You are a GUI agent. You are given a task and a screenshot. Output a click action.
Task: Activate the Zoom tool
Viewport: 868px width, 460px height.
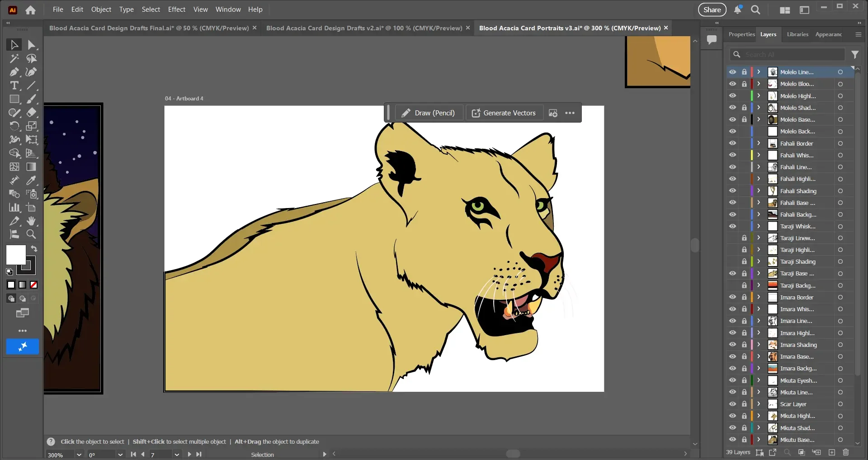click(x=31, y=234)
